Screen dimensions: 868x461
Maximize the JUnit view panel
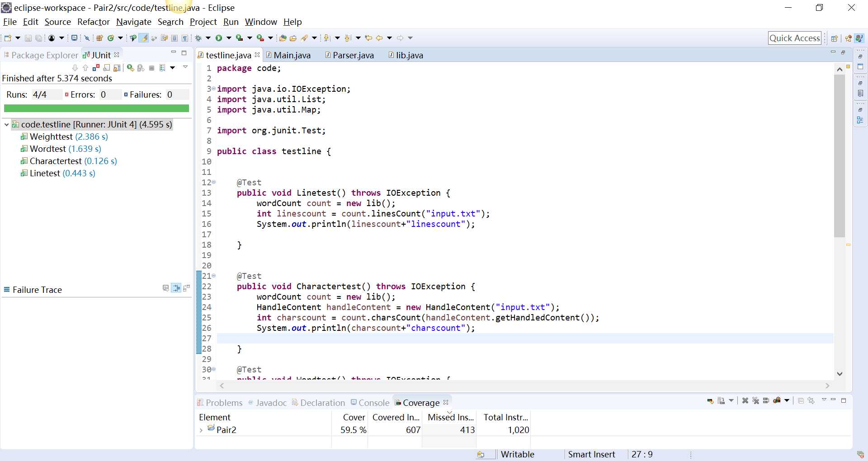(184, 53)
